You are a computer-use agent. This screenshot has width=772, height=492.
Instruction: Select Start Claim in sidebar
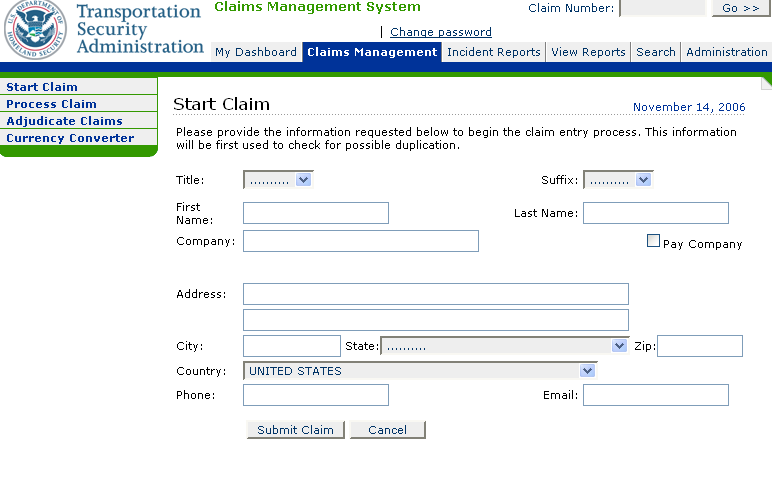pos(78,87)
